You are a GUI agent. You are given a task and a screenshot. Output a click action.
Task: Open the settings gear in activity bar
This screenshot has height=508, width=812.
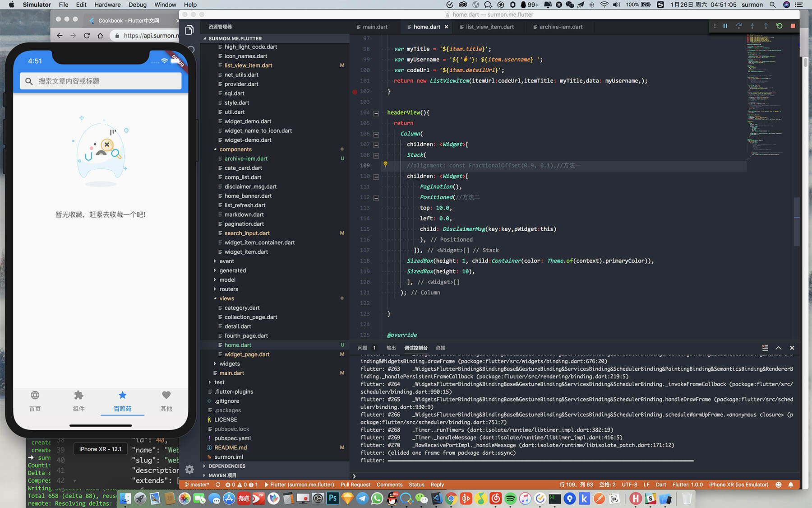tap(189, 469)
